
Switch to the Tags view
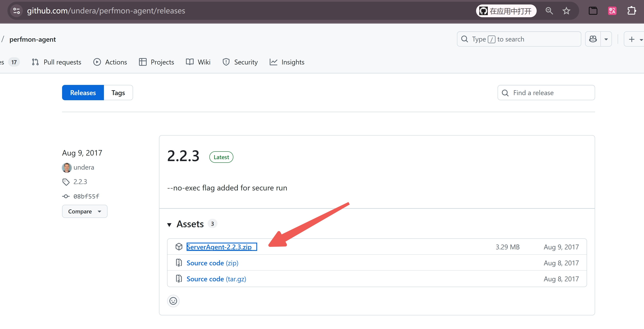coord(118,93)
